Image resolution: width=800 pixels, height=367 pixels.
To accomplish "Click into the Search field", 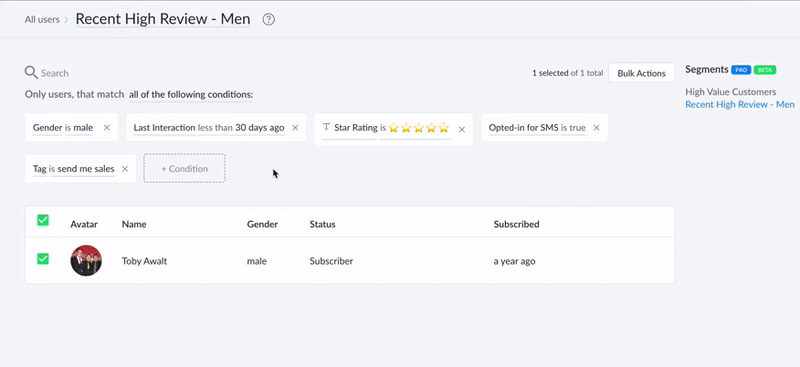I will [x=55, y=73].
